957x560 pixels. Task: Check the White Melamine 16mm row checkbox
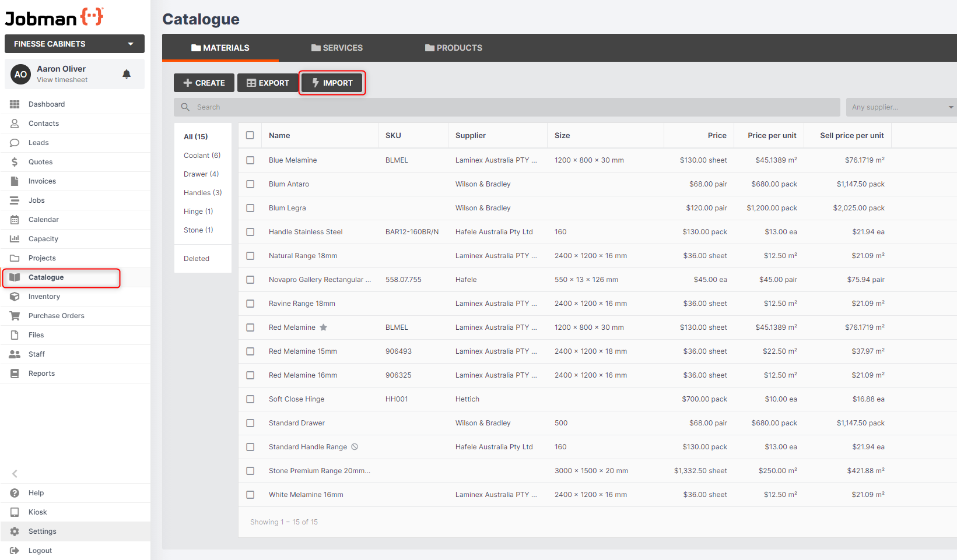tap(250, 495)
